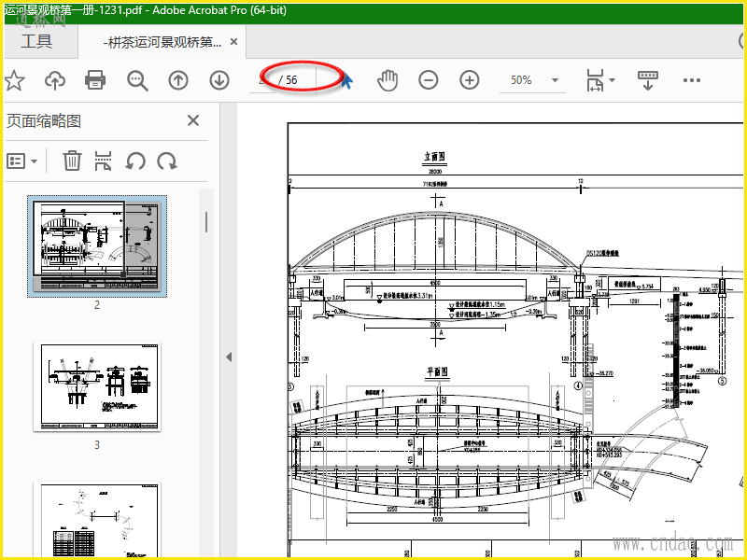Select page 3 thumbnail

[96, 386]
